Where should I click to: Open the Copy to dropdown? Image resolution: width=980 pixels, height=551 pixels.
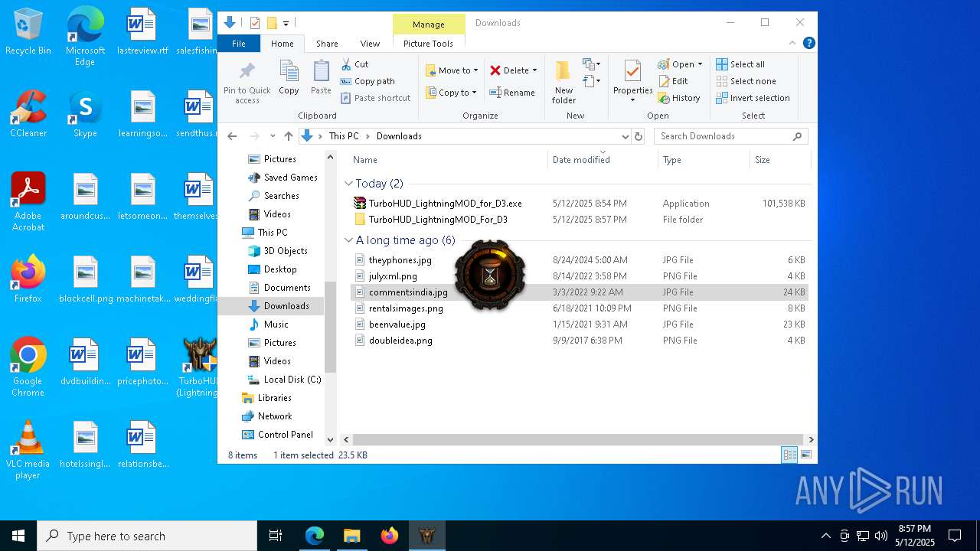click(x=452, y=93)
